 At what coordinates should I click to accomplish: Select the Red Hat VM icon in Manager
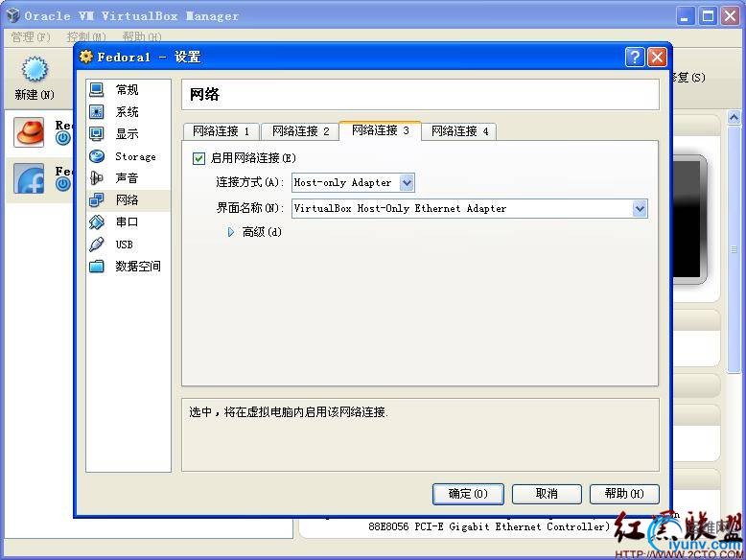pyautogui.click(x=29, y=132)
